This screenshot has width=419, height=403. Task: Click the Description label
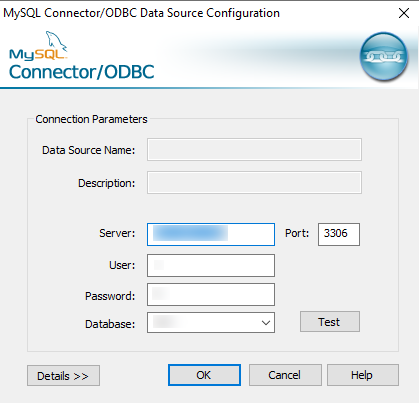tap(106, 183)
